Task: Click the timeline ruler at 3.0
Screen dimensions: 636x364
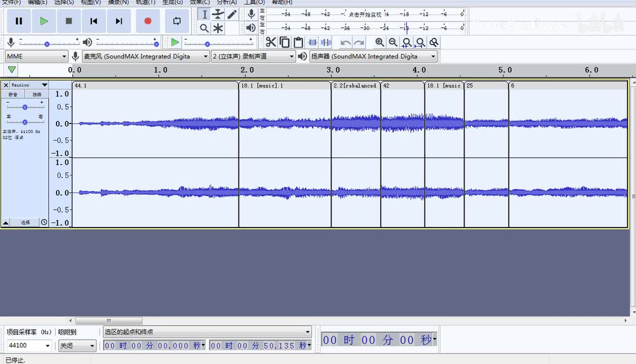Action: click(x=333, y=70)
